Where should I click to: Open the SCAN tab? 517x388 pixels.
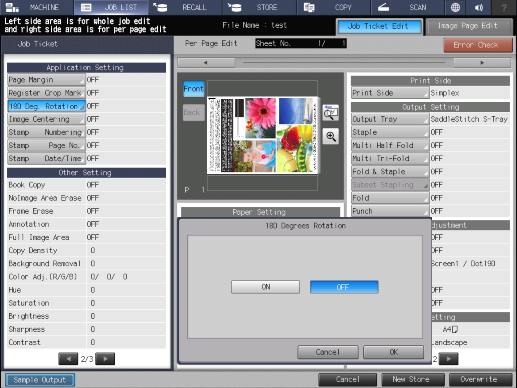pyautogui.click(x=407, y=7)
